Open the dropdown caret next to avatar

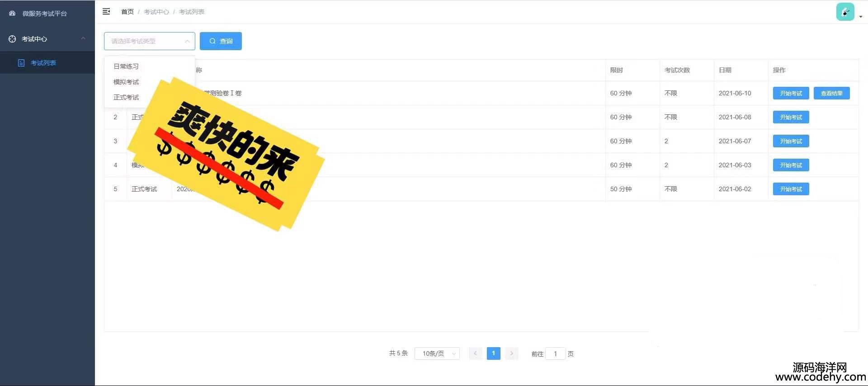pyautogui.click(x=861, y=16)
